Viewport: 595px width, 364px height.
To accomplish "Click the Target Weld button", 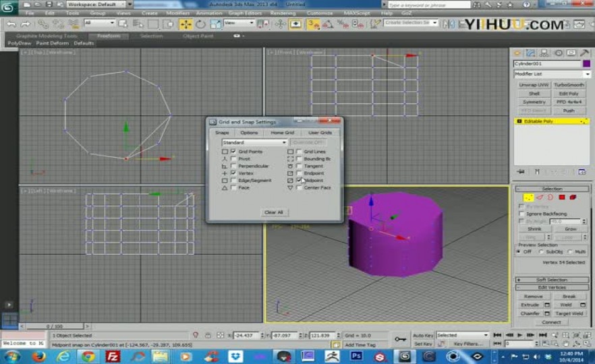I will (569, 313).
